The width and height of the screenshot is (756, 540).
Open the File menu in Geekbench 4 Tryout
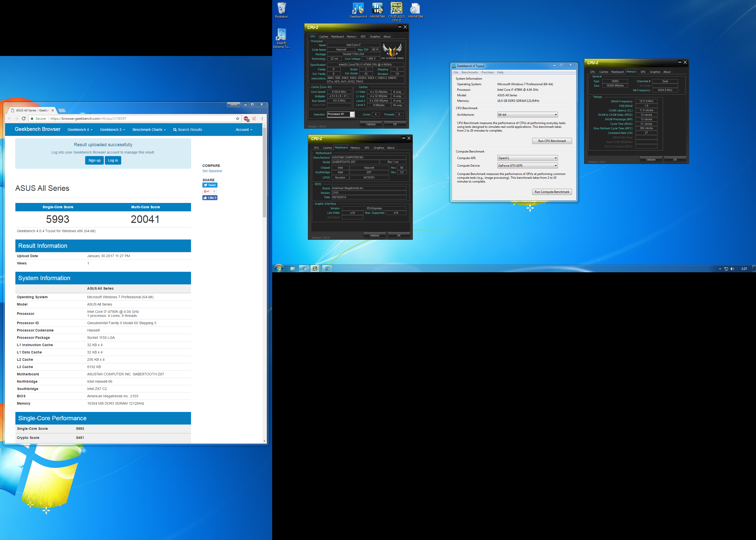(456, 72)
